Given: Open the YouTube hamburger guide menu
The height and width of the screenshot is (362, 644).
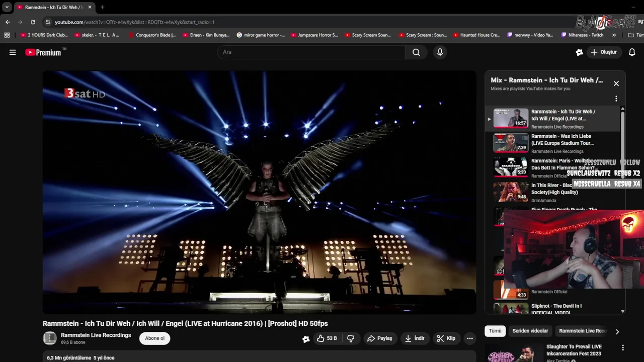Looking at the screenshot, I should [13, 52].
